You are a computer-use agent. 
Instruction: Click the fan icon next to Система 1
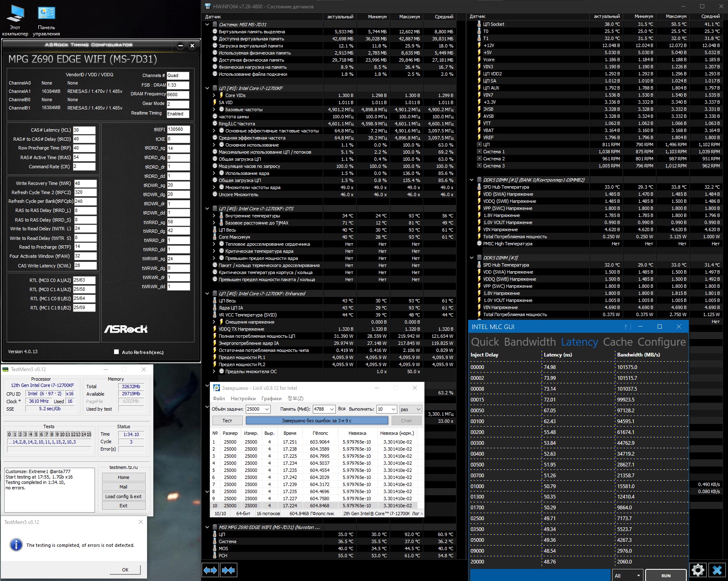click(479, 152)
